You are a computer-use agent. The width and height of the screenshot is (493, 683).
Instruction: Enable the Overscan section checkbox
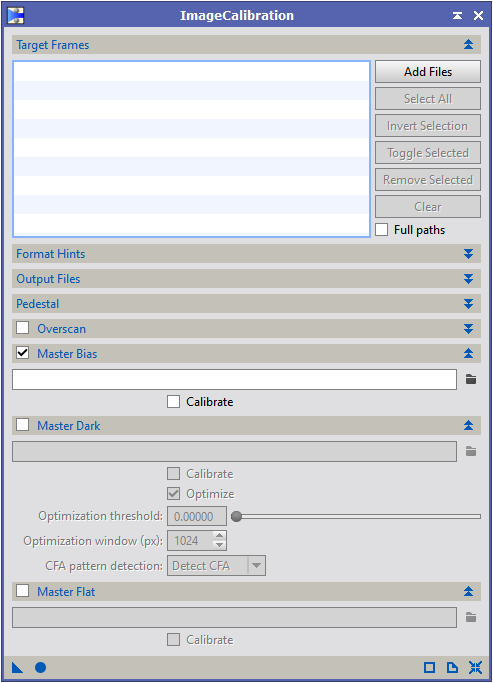(23, 328)
